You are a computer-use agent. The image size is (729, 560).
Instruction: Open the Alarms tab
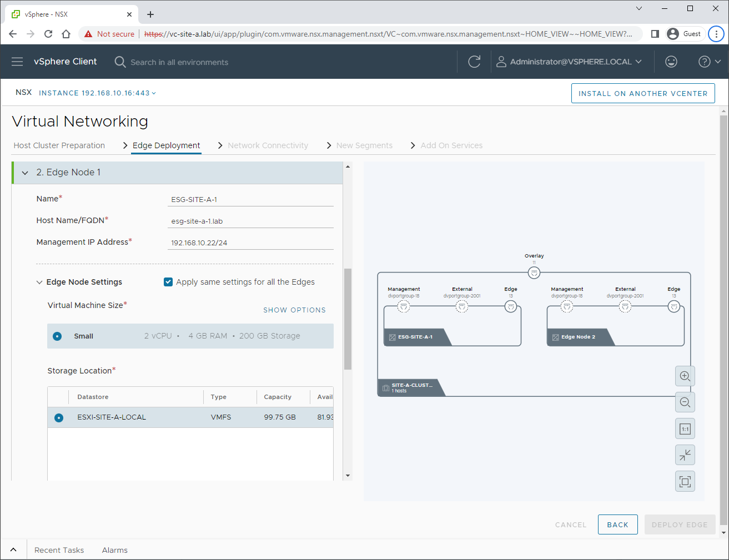115,550
